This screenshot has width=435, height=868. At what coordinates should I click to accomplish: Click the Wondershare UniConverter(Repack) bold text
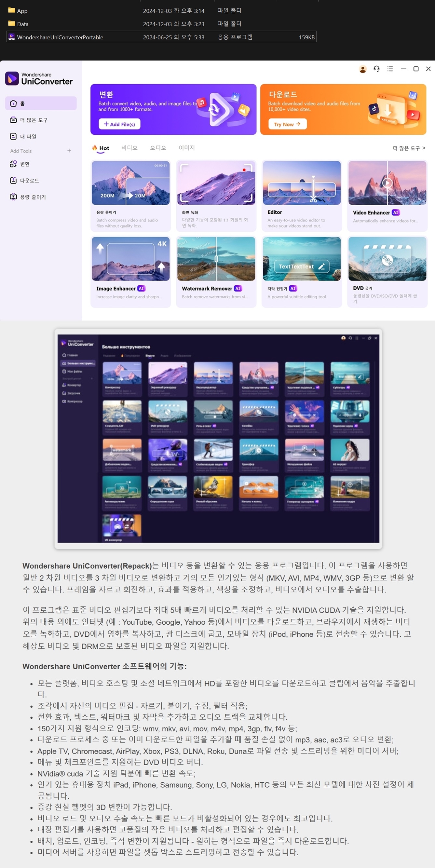(87, 566)
